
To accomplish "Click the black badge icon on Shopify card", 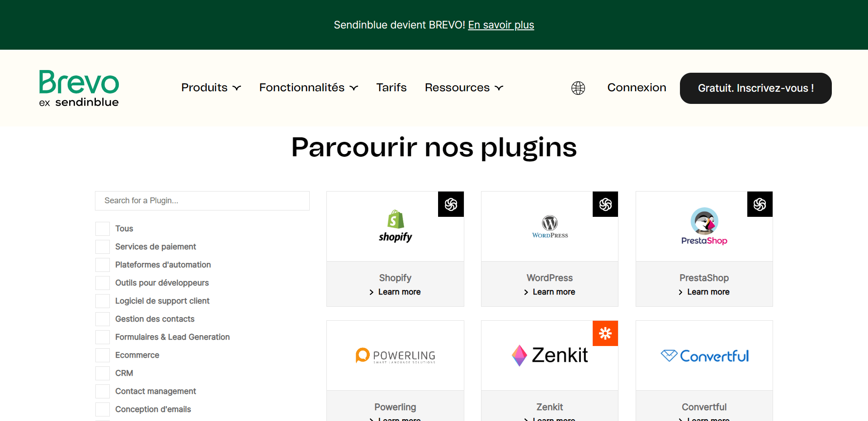I will 451,204.
